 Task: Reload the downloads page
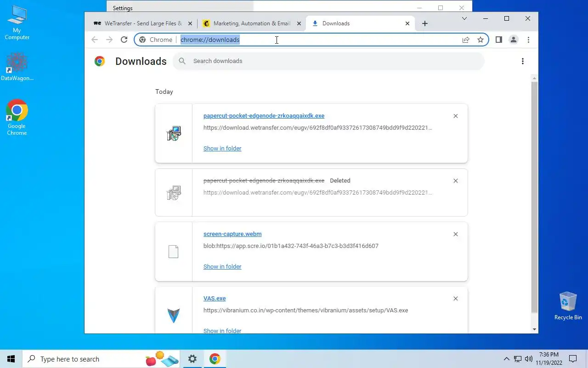[x=124, y=40]
